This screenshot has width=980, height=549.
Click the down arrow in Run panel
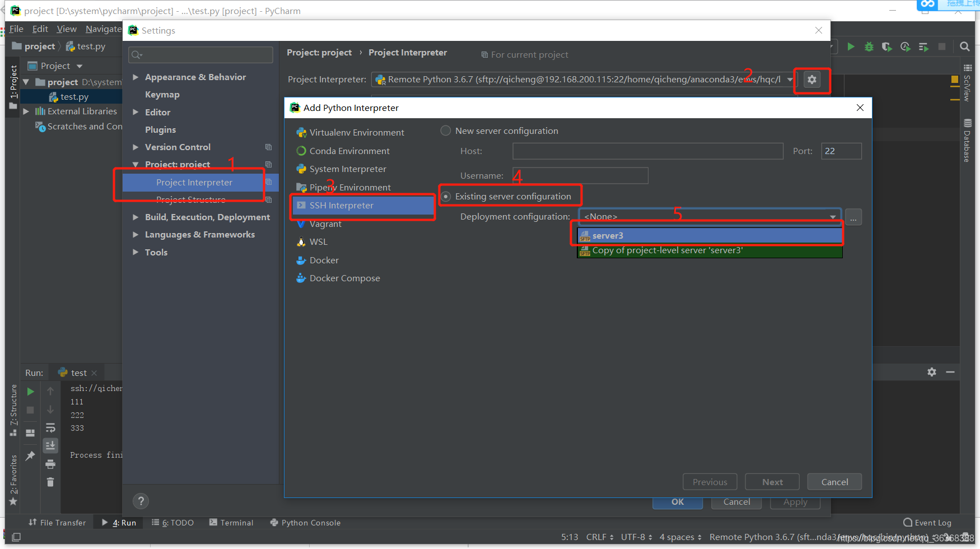tap(50, 410)
